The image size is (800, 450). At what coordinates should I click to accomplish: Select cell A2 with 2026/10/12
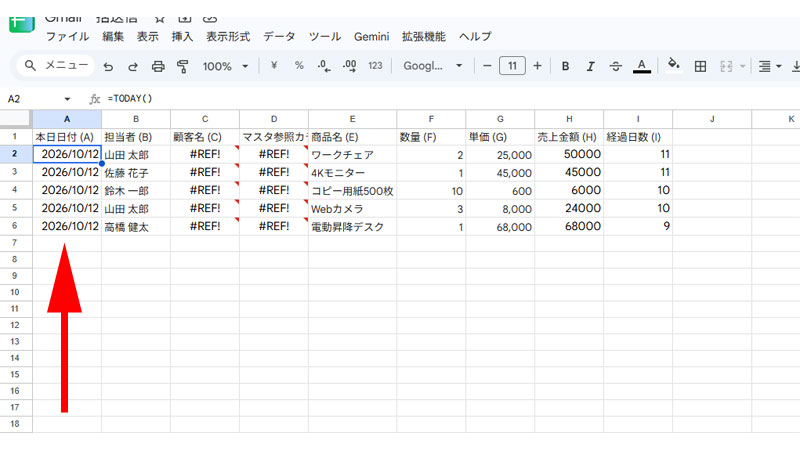(x=67, y=154)
